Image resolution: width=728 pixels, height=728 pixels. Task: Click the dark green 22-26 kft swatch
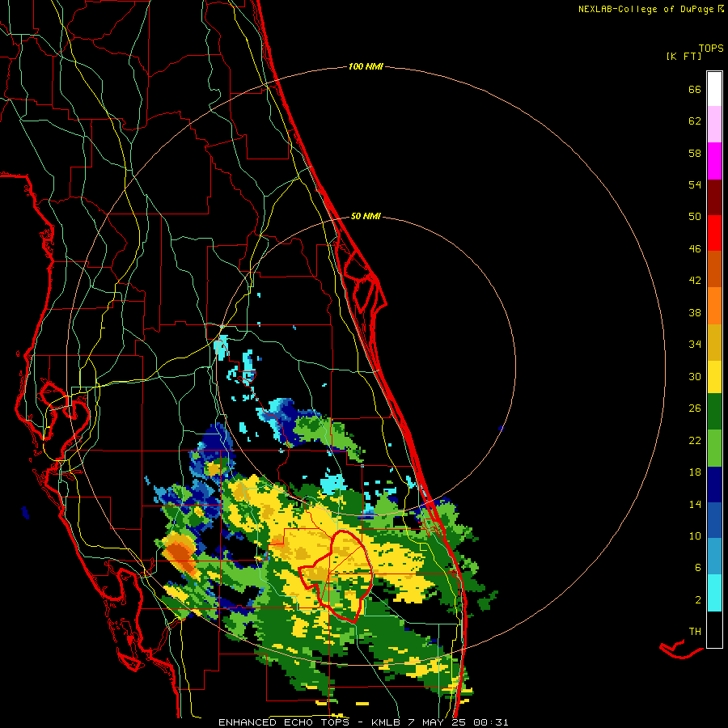(x=714, y=412)
